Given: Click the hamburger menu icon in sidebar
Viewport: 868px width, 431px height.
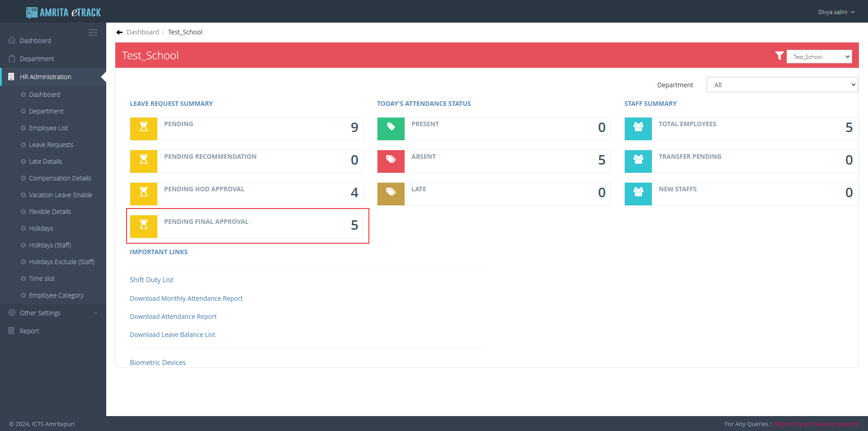Looking at the screenshot, I should point(93,33).
